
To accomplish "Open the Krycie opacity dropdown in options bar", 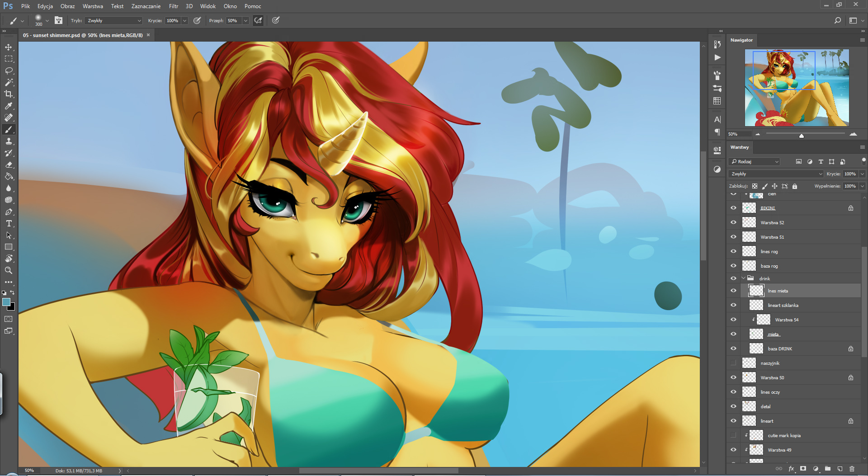I will coord(184,20).
